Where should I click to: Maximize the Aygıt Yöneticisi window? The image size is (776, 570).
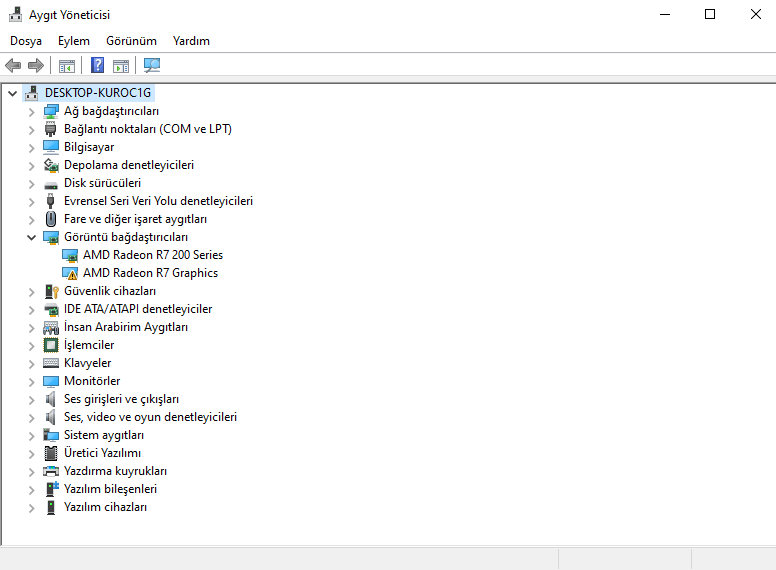pos(710,14)
